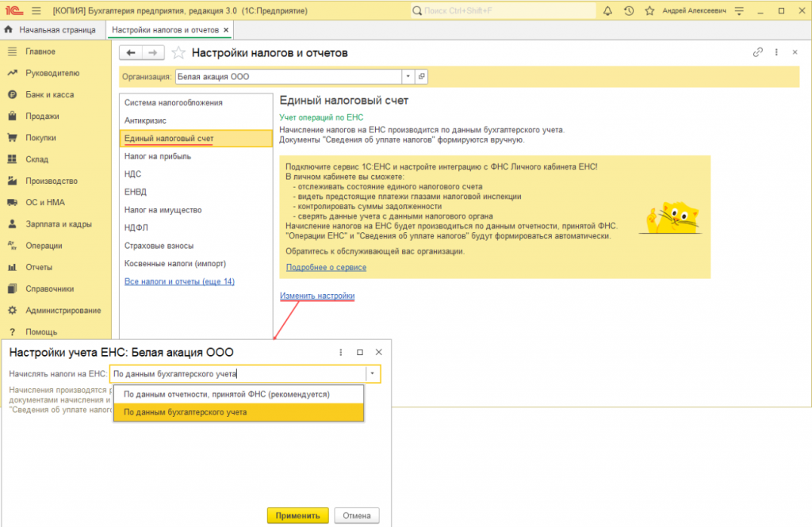Open Подробнее о сервисе link
Screen dimensions: 812x527
[326, 268]
